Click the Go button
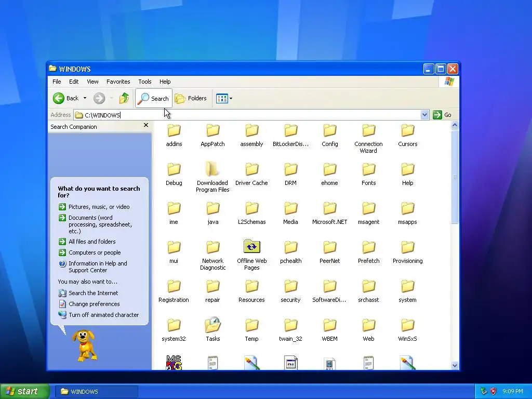Viewport: 532px width, 399px height. [x=442, y=115]
